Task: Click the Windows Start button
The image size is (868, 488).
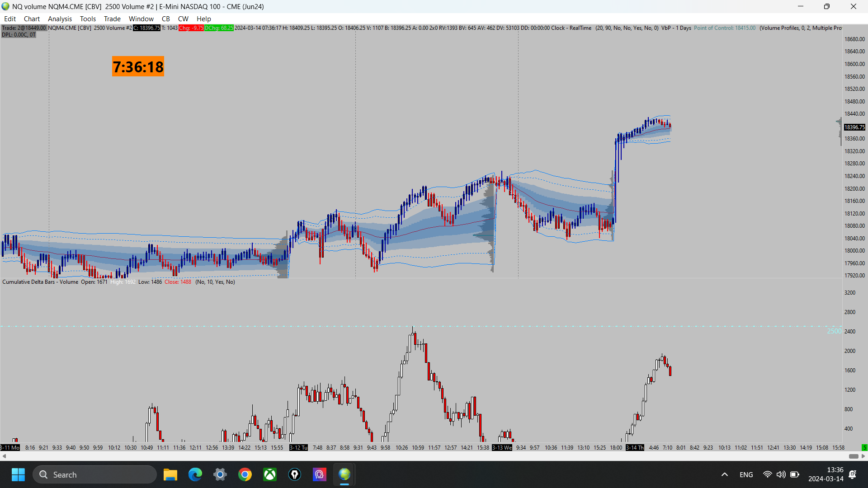Action: [18, 474]
